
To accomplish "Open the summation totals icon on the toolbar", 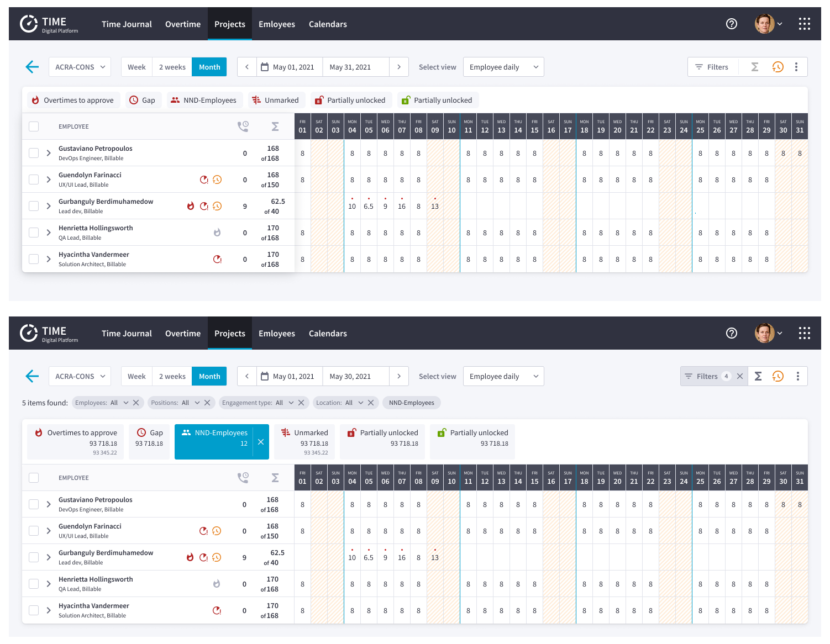I will (755, 67).
